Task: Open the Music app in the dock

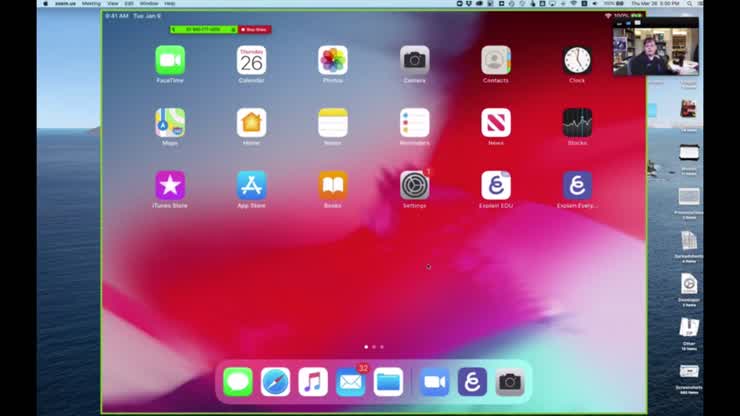Action: tap(313, 382)
